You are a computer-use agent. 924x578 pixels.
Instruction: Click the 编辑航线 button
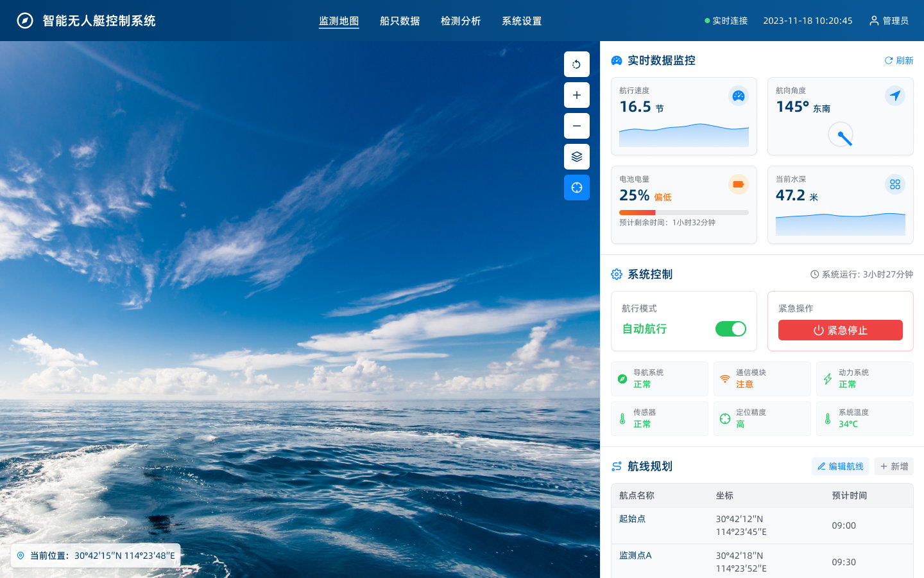tap(840, 466)
